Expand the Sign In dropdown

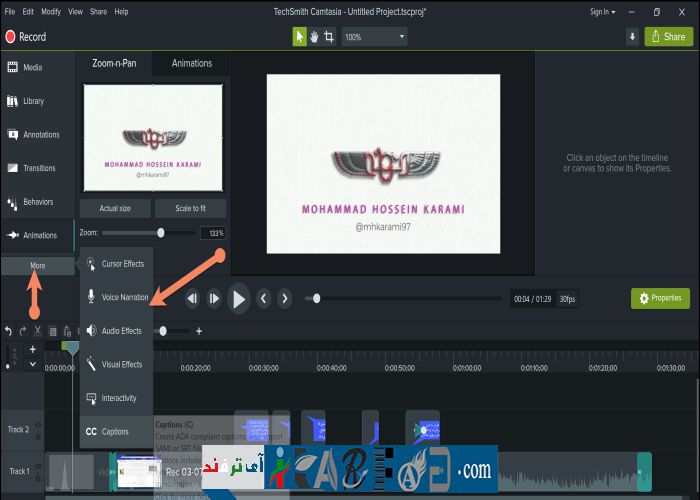pos(603,12)
